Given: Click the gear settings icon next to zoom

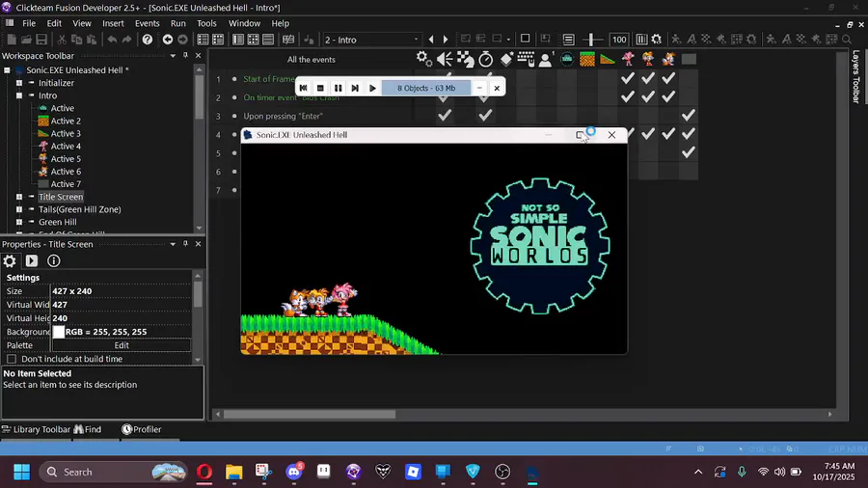Looking at the screenshot, I should coord(657,40).
